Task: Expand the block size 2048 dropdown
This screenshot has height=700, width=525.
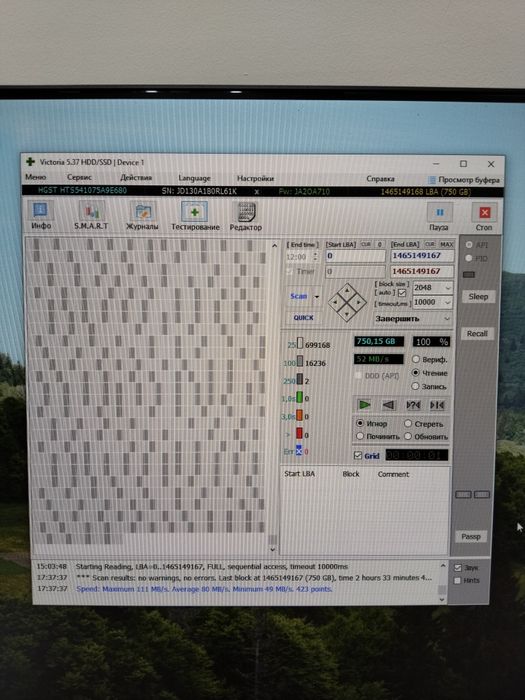Action: (x=433, y=288)
